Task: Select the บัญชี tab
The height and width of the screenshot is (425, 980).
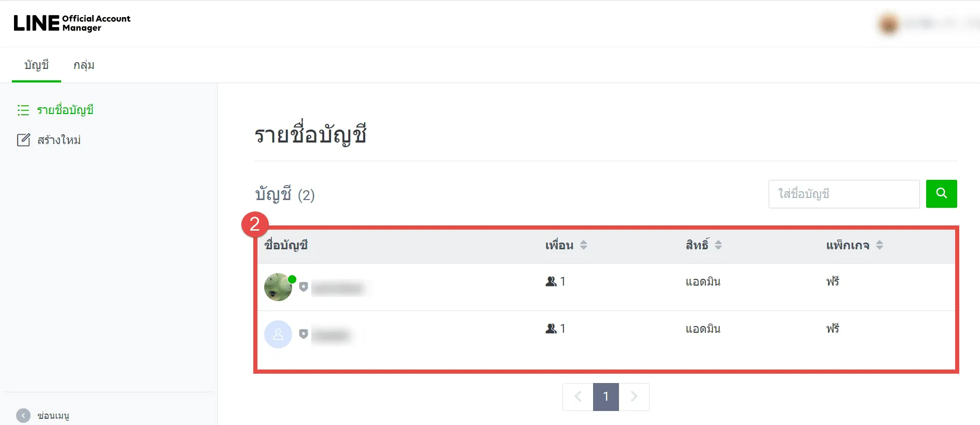Action: [36, 65]
